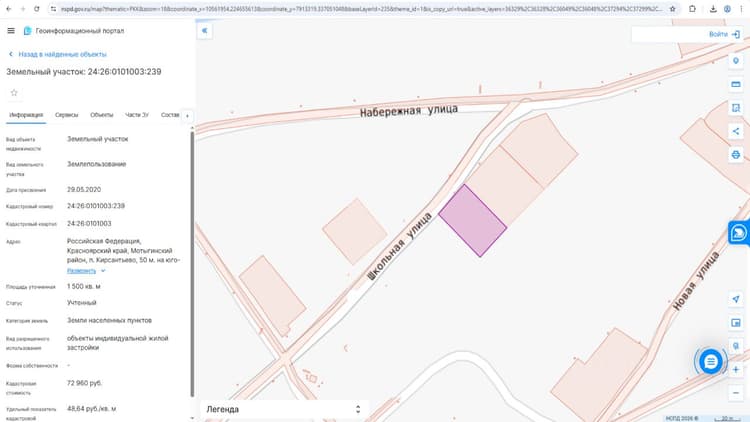The height and width of the screenshot is (422, 750).
Task: Add parcel to favorites star
Action: pyautogui.click(x=14, y=93)
